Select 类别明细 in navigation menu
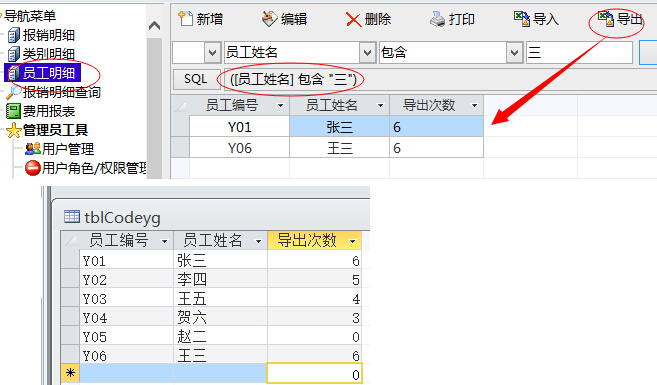The height and width of the screenshot is (385, 657). click(x=41, y=54)
